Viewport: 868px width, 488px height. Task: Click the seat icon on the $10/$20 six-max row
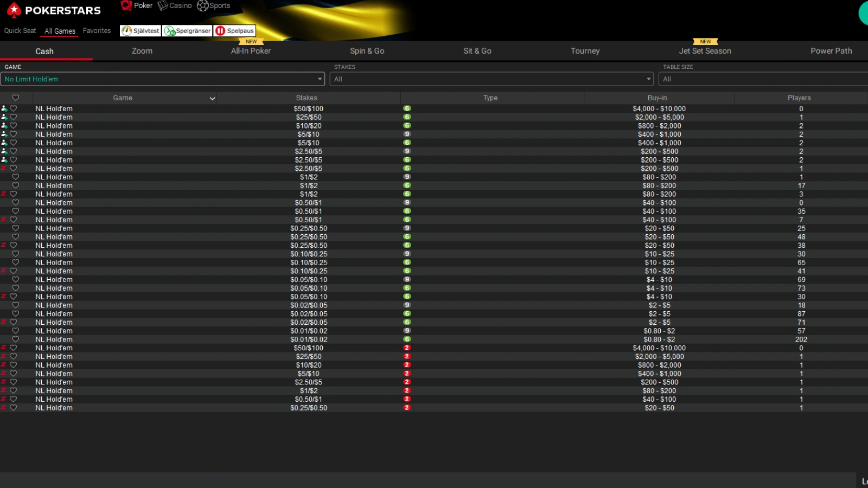[x=4, y=126]
